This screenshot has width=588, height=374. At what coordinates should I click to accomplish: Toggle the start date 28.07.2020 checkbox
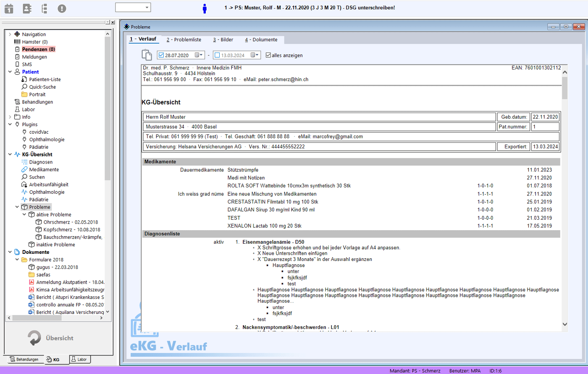[x=161, y=55]
